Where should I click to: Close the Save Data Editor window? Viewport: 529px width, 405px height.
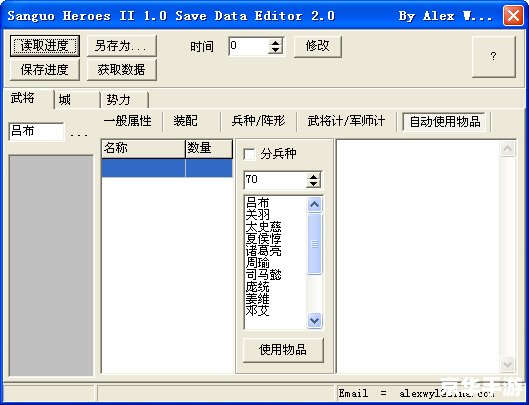(513, 16)
